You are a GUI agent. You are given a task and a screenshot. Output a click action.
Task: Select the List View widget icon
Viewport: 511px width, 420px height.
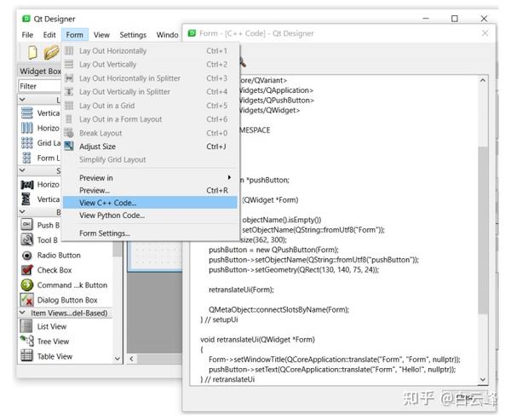pyautogui.click(x=26, y=326)
